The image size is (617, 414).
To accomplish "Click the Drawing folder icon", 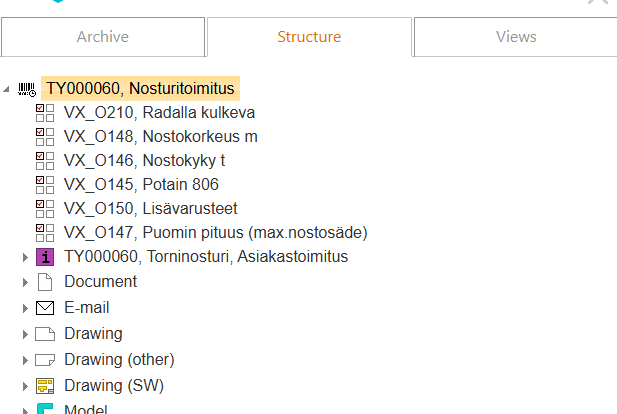I will point(44,334).
